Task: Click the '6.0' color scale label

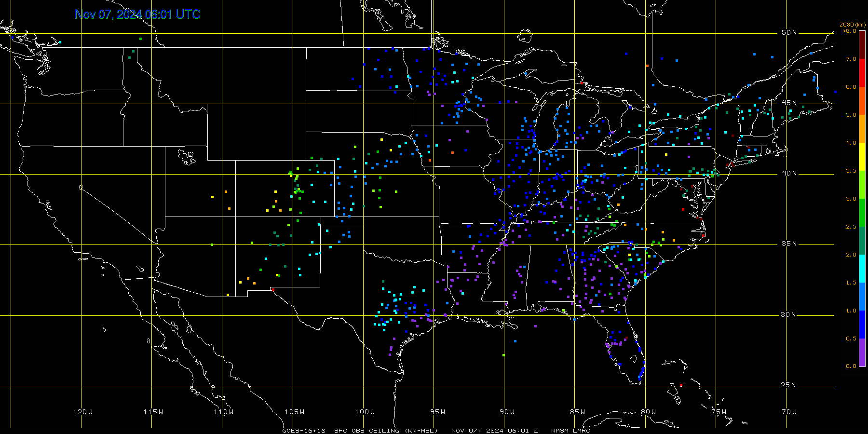Action: tap(851, 87)
